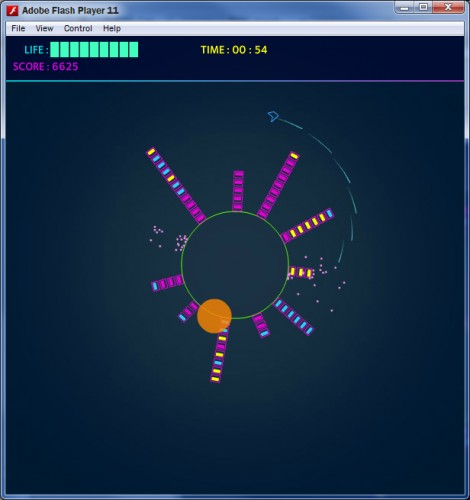Click the lower-right tower of blue blocks

click(x=293, y=317)
